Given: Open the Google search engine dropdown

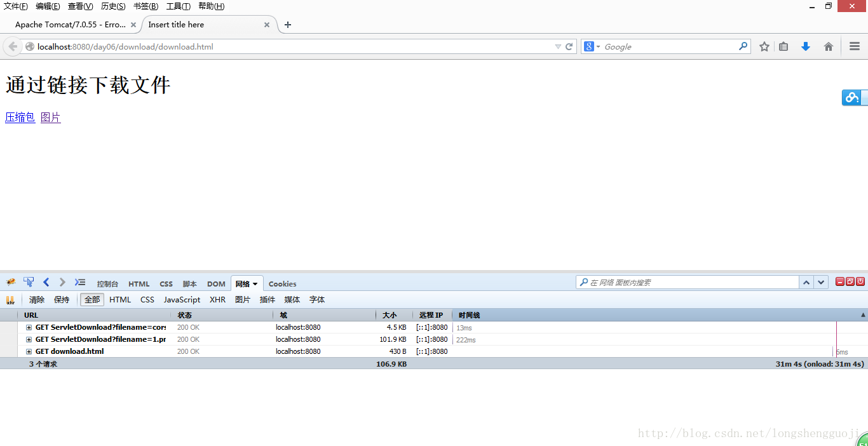Looking at the screenshot, I should [598, 47].
